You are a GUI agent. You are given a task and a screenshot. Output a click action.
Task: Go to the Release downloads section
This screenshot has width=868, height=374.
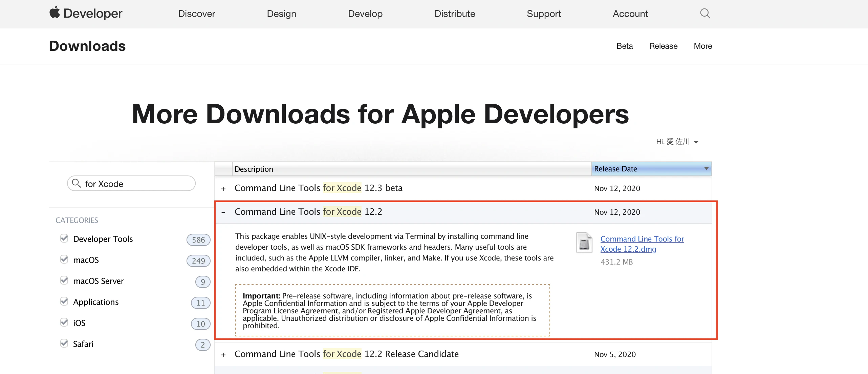(x=663, y=46)
